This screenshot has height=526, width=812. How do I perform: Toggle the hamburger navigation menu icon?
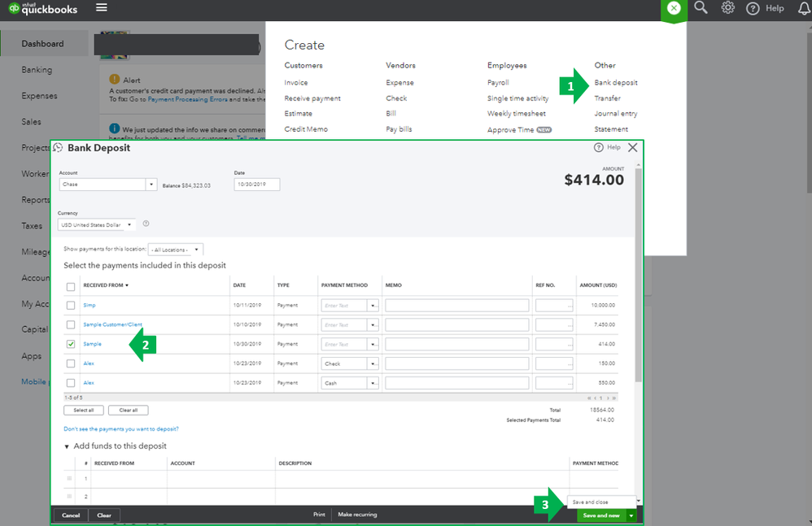tap(102, 8)
